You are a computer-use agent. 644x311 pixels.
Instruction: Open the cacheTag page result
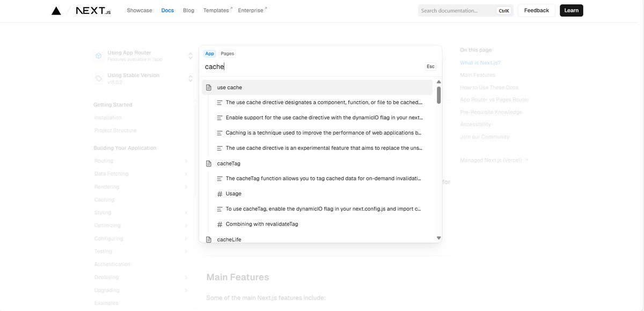317,163
